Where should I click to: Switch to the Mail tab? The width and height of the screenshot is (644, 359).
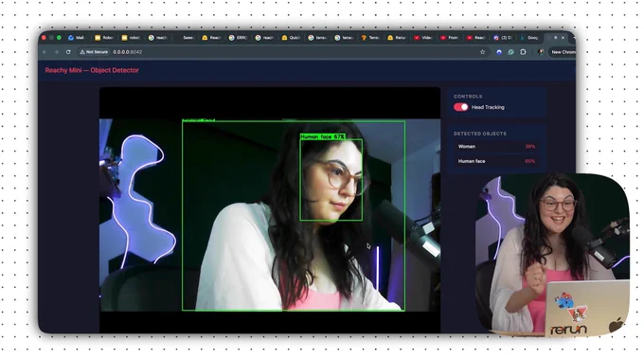click(x=77, y=38)
